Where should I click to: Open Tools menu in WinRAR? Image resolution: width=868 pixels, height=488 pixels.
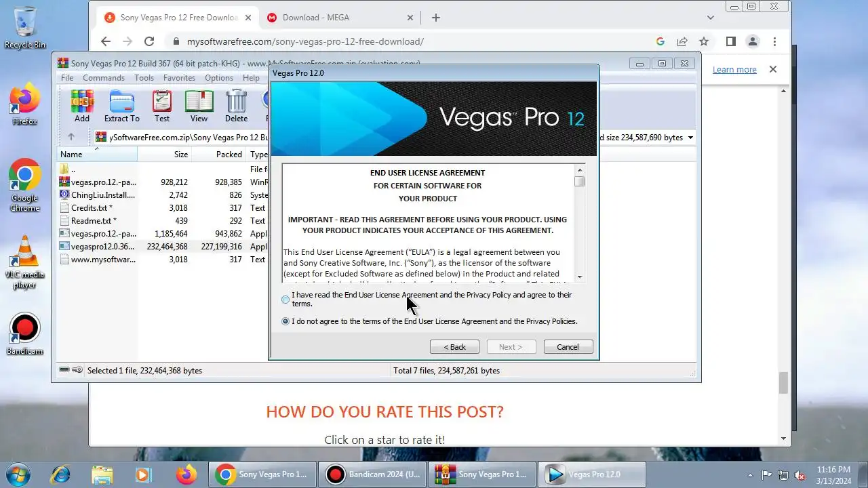coord(144,78)
